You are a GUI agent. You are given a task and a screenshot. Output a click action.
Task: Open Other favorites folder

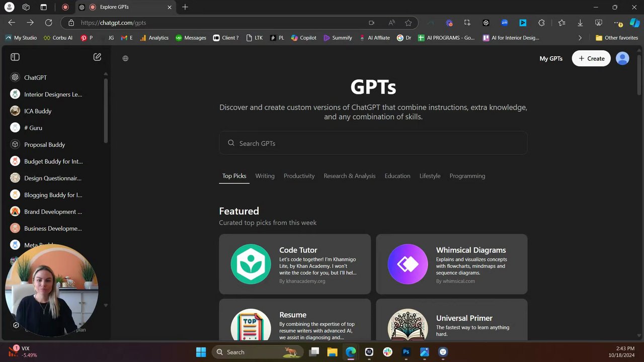(x=617, y=38)
